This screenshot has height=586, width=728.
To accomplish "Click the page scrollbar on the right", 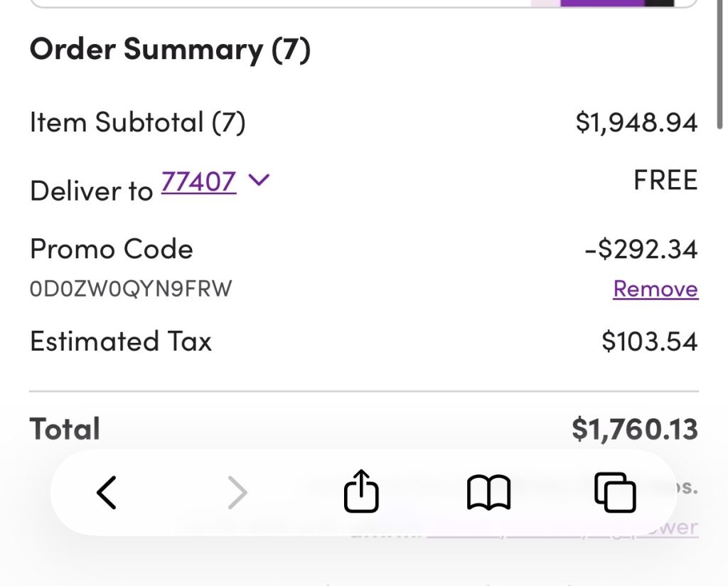I will 719,64.
